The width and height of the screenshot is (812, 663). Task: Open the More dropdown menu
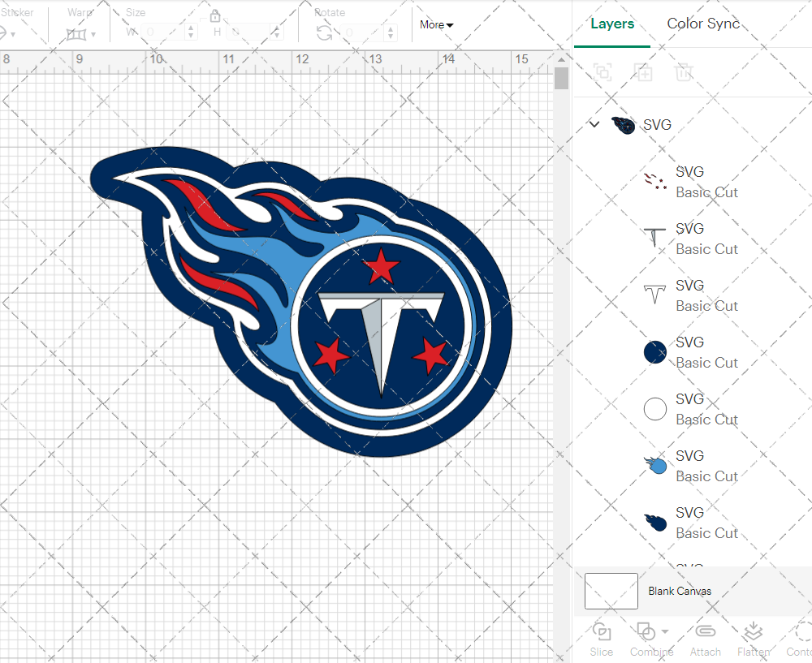(436, 25)
